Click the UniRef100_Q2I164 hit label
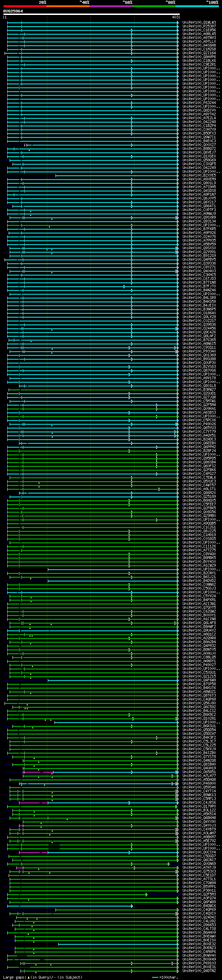 click(199, 53)
